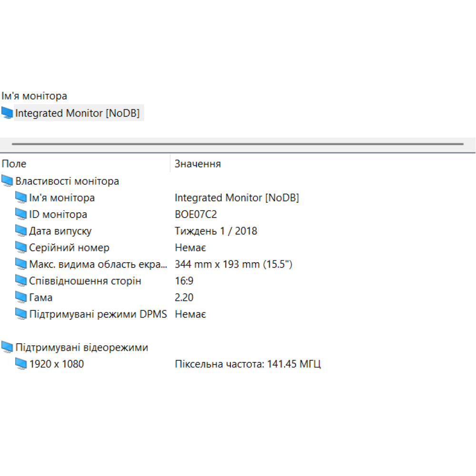
Task: Click the Тиждень 1 / 2018 value
Action: (x=216, y=230)
